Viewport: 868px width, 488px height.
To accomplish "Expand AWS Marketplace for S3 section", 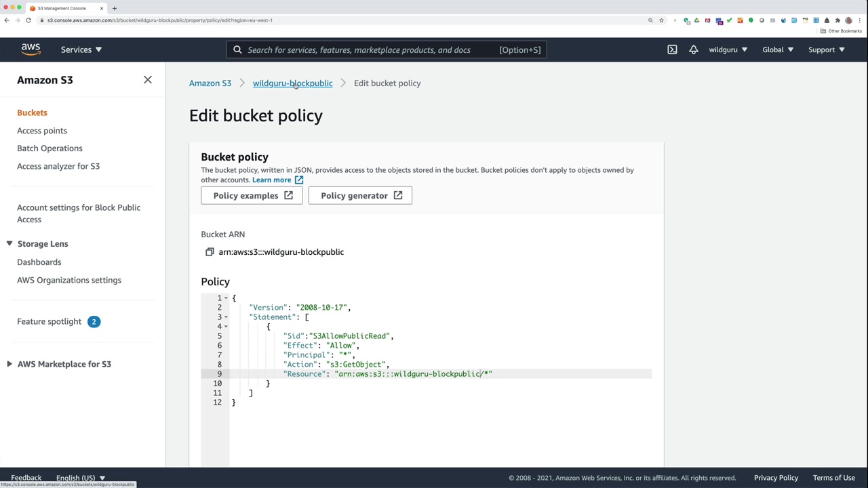I will coord(9,364).
